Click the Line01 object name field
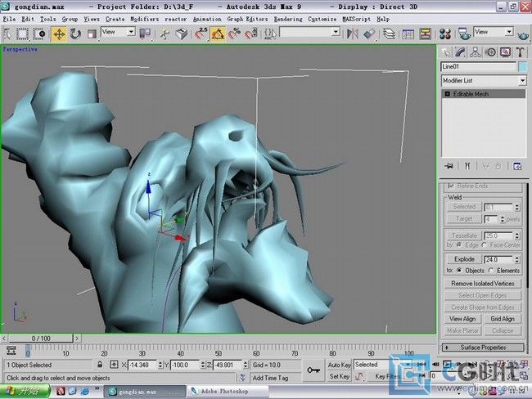Image resolution: width=532 pixels, height=399 pixels. [479, 67]
